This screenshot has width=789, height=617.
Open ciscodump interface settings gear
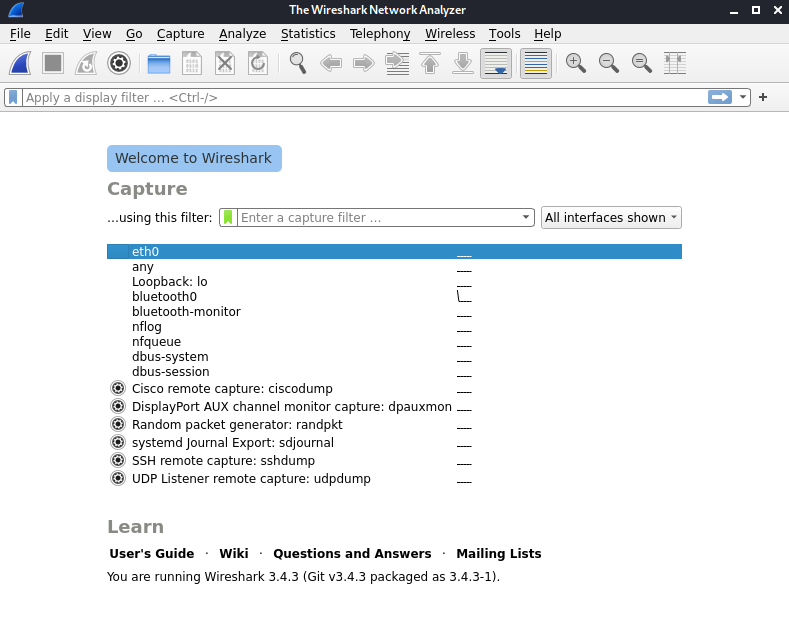point(118,389)
